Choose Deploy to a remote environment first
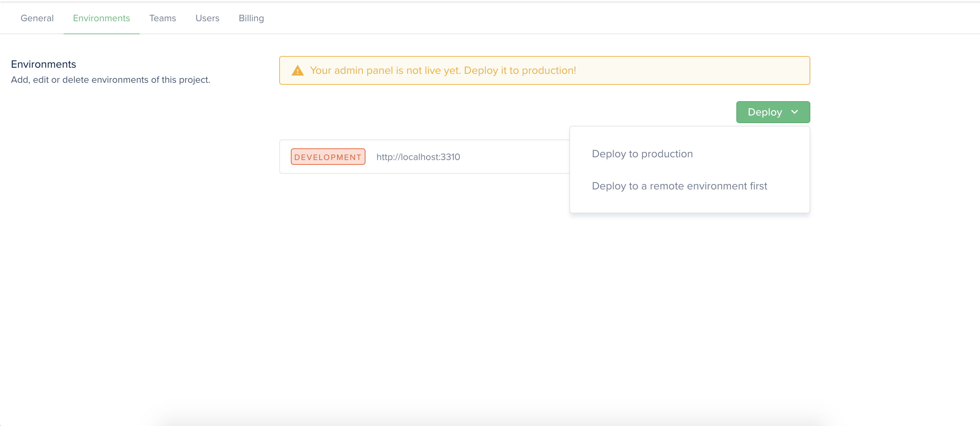 pyautogui.click(x=679, y=186)
